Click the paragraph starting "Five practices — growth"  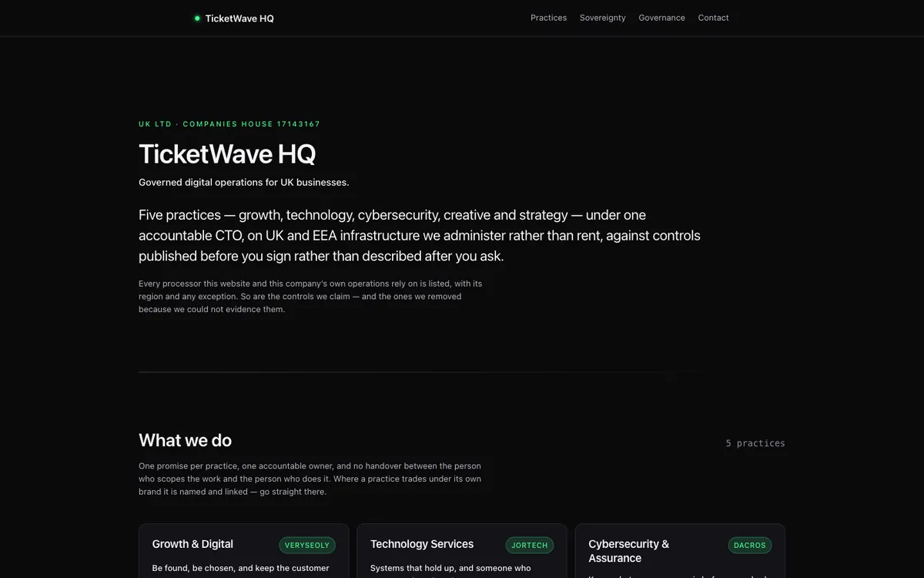click(420, 235)
